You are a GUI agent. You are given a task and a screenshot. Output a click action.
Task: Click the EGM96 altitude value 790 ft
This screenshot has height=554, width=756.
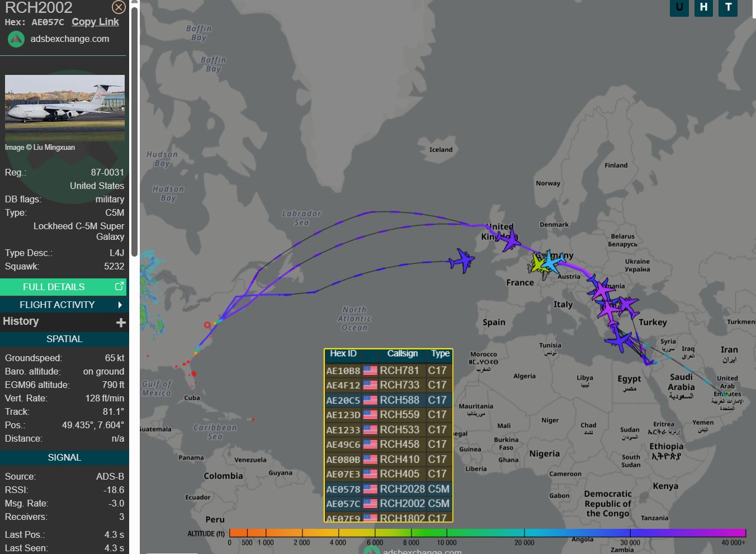tap(113, 385)
